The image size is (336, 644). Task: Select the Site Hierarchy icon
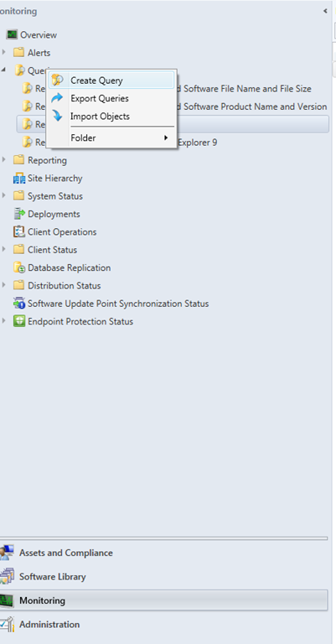[x=19, y=179]
